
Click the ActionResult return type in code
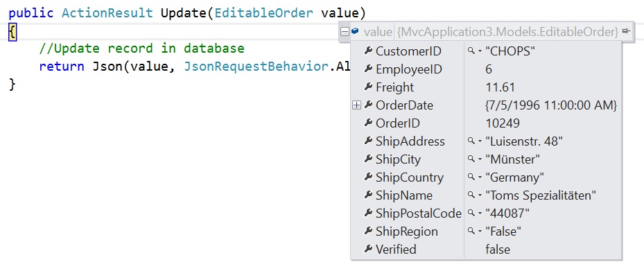click(107, 13)
